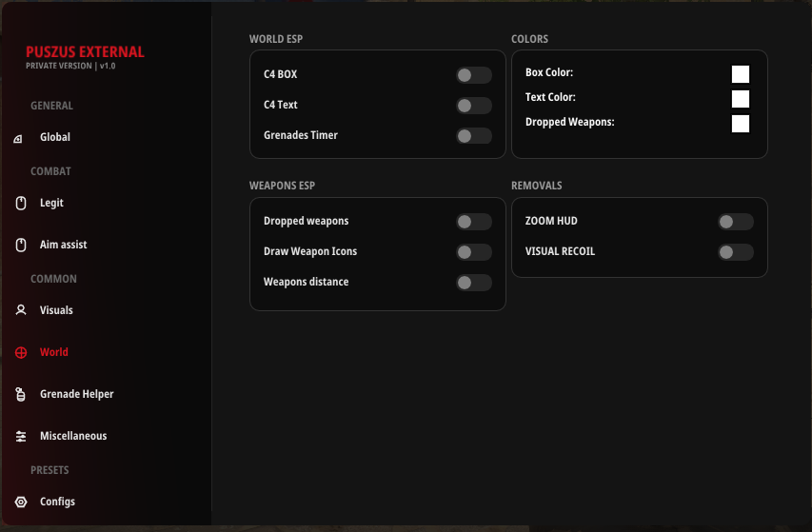Open Configs via the hexagon icon
This screenshot has height=532, width=812.
[x=21, y=502]
